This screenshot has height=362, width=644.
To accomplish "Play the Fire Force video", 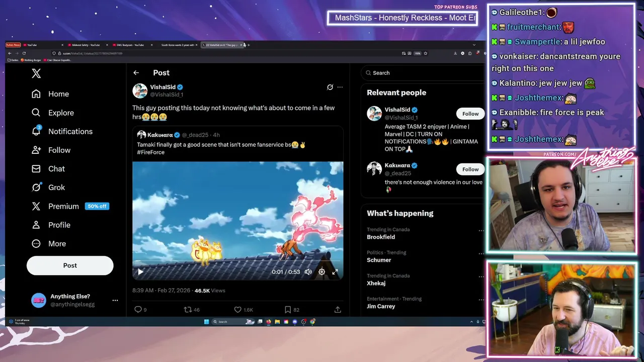I will [140, 272].
